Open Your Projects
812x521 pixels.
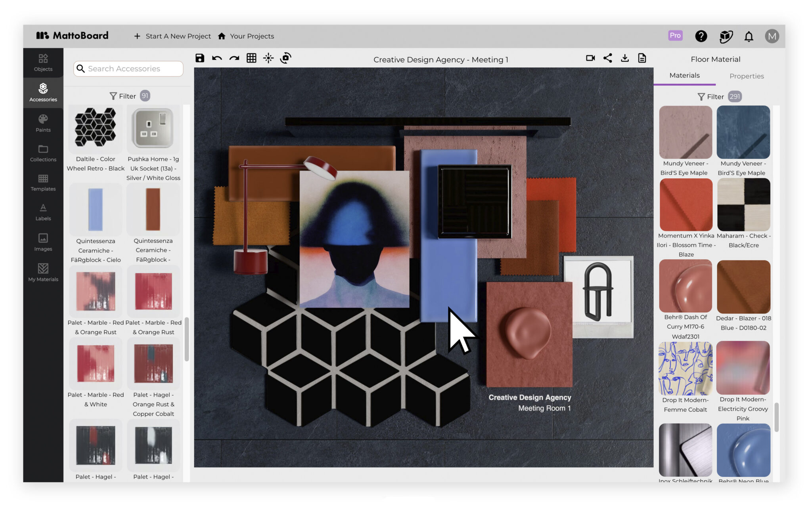click(252, 36)
